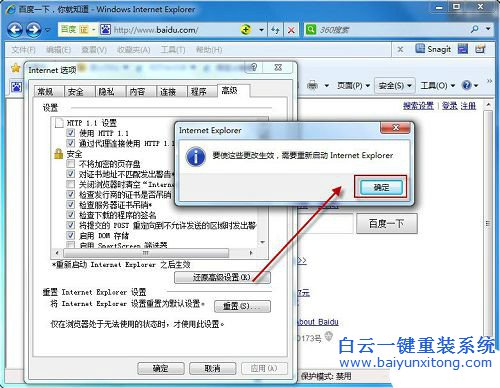
Task: Open the 工具(O) command bar dropdown
Action: (x=437, y=86)
